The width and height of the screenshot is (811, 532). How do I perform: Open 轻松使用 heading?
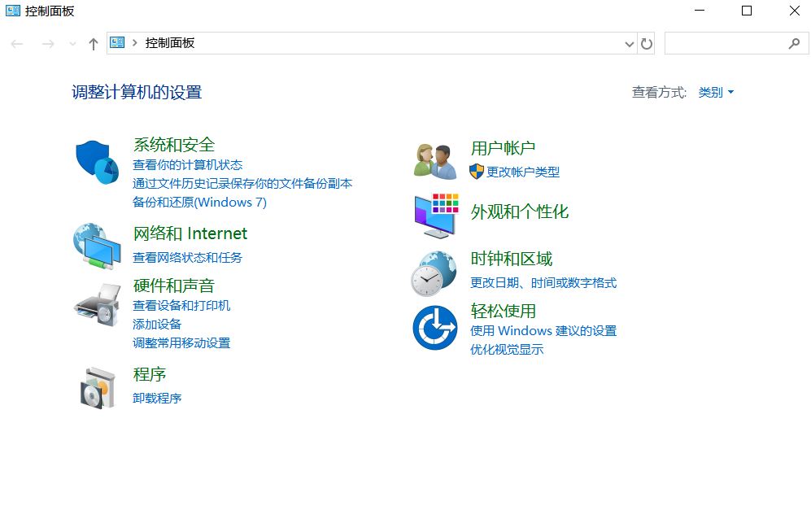coord(503,311)
